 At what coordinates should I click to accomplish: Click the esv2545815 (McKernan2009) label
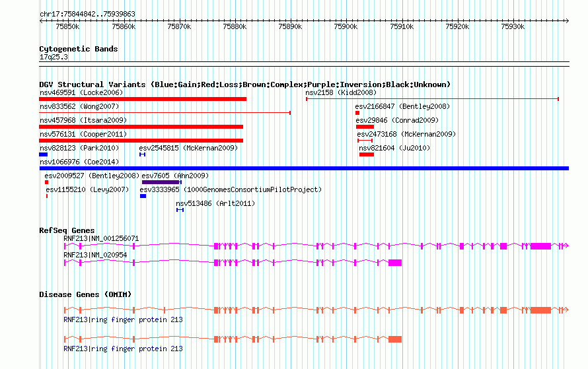[189, 148]
